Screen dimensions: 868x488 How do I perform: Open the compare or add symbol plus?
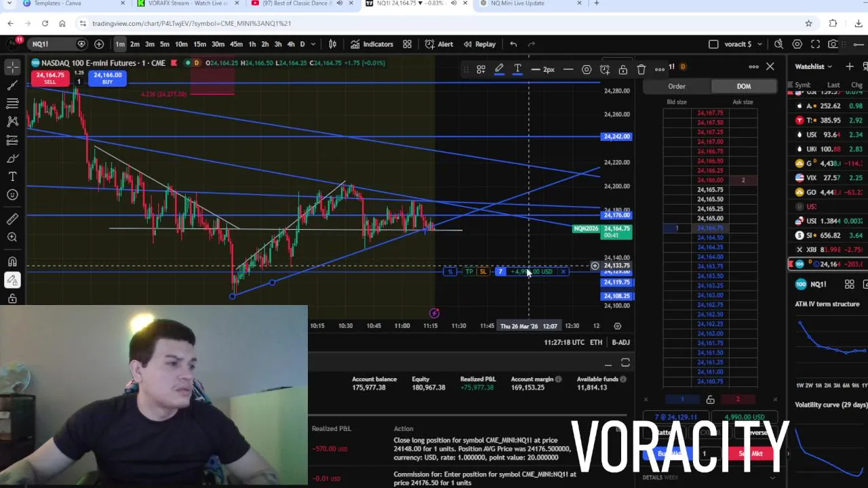(x=99, y=44)
